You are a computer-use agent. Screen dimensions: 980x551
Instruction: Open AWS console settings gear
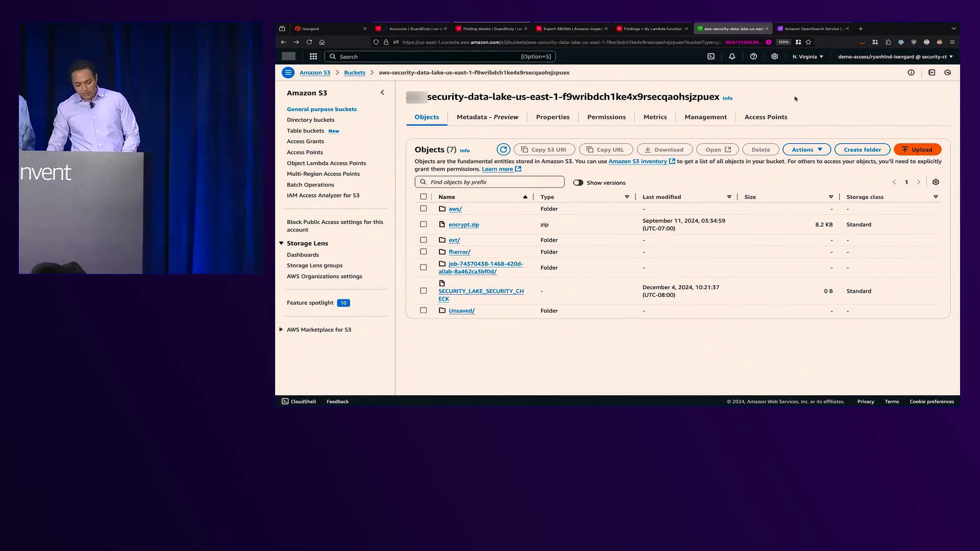click(x=774, y=57)
